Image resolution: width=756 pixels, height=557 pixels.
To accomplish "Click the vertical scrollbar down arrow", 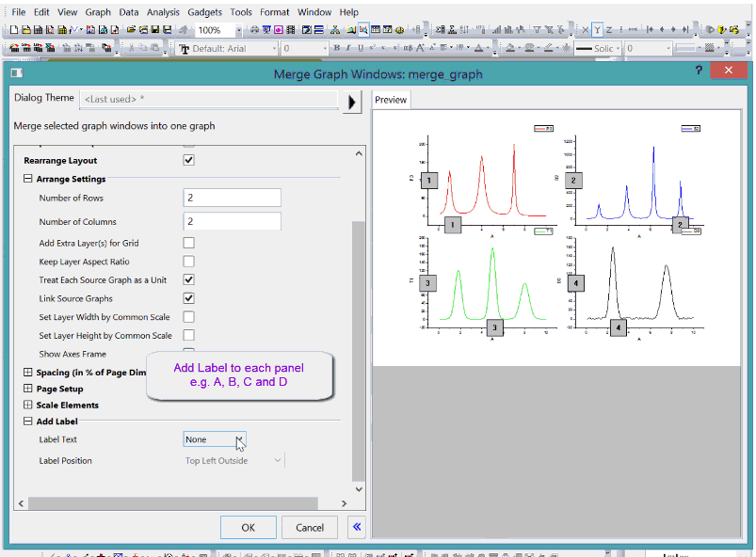I will [x=359, y=489].
